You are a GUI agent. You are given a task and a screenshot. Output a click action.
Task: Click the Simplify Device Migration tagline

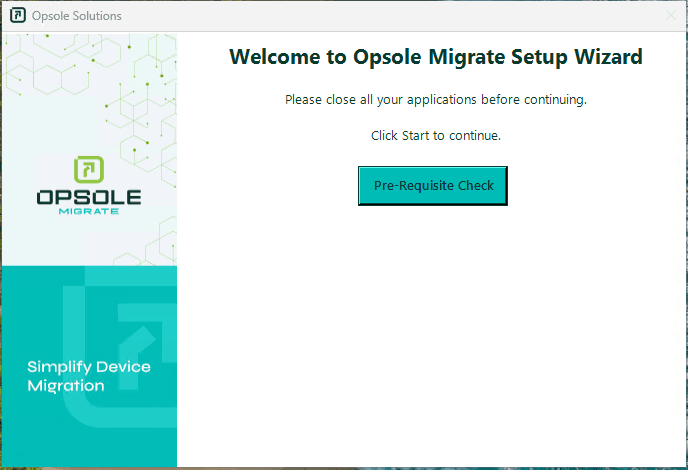(x=89, y=376)
